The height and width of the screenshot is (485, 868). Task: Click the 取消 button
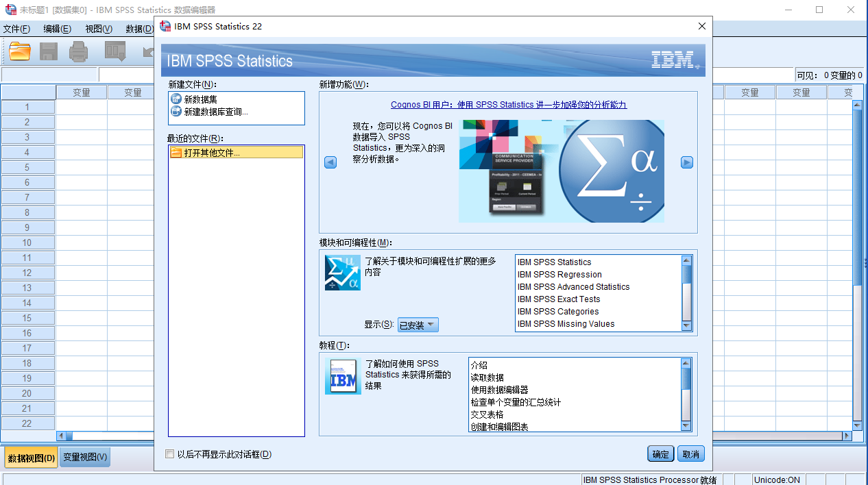[x=690, y=454]
